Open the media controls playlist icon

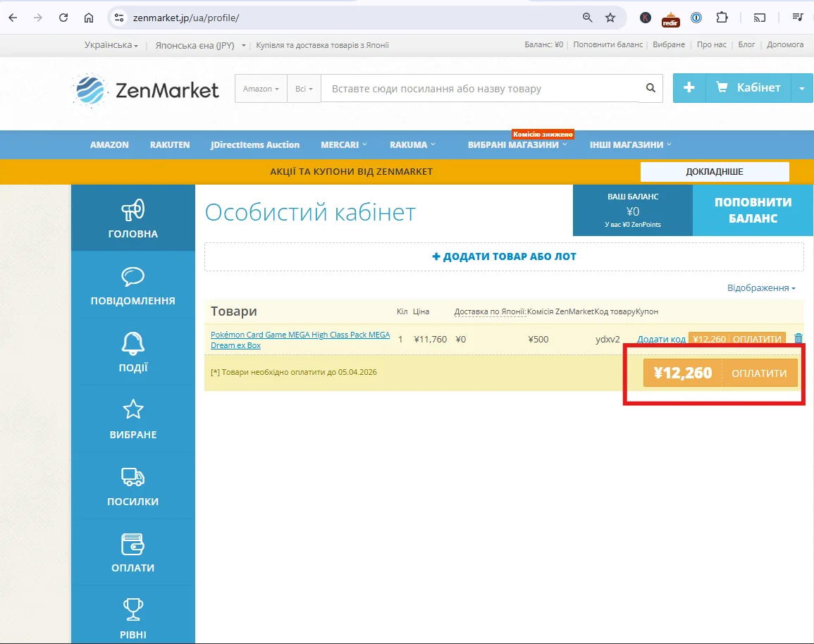click(x=798, y=18)
